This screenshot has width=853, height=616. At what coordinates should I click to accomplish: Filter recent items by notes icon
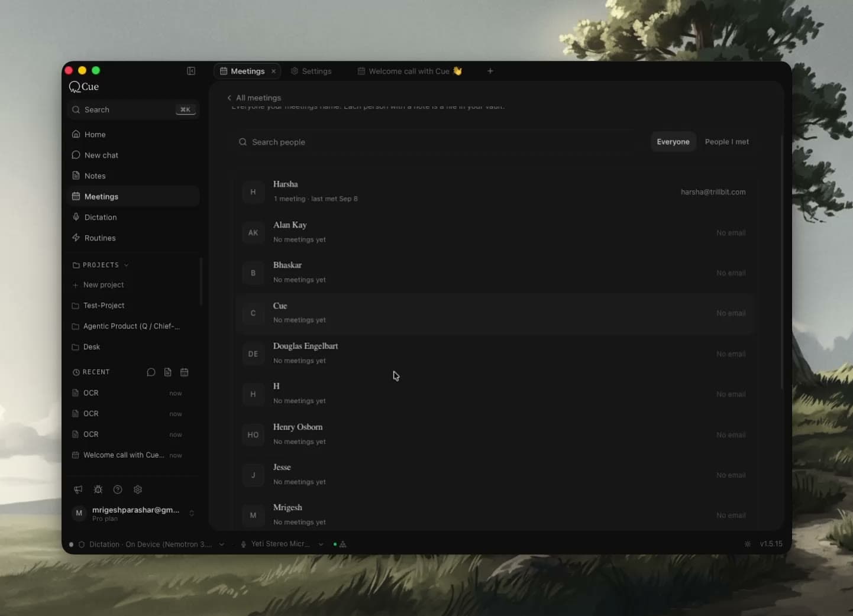pyautogui.click(x=168, y=372)
